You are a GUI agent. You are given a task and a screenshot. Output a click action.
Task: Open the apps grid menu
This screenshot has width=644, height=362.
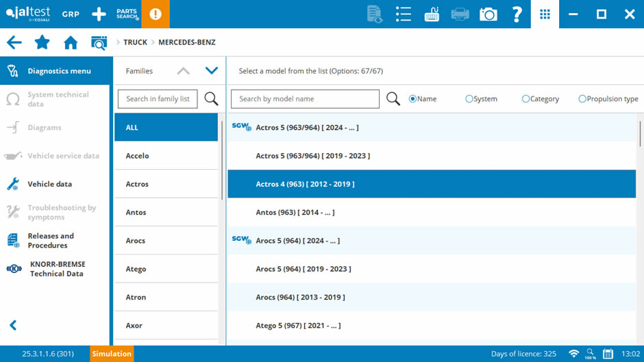tap(545, 14)
